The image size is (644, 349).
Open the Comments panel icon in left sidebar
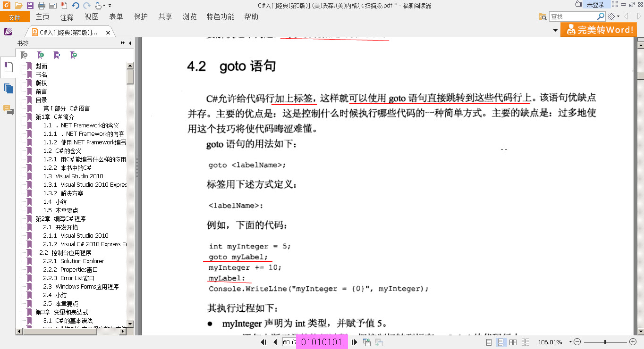[x=8, y=110]
